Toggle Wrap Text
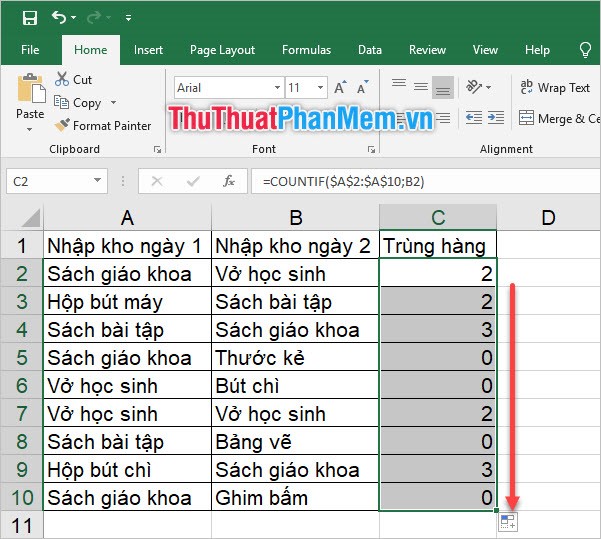This screenshot has height=539, width=601. (x=555, y=87)
